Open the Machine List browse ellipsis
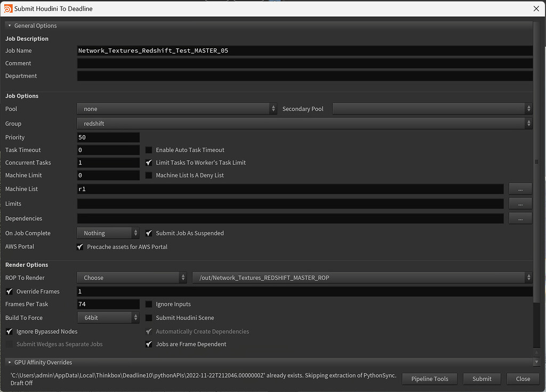The width and height of the screenshot is (546, 392). click(x=520, y=189)
